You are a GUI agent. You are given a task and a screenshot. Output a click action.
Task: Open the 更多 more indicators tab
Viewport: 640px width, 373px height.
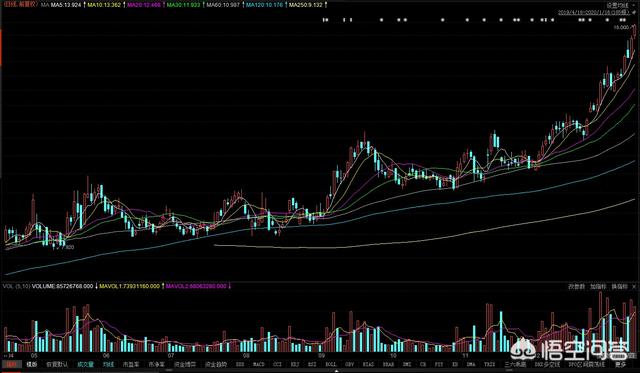[x=621, y=364]
